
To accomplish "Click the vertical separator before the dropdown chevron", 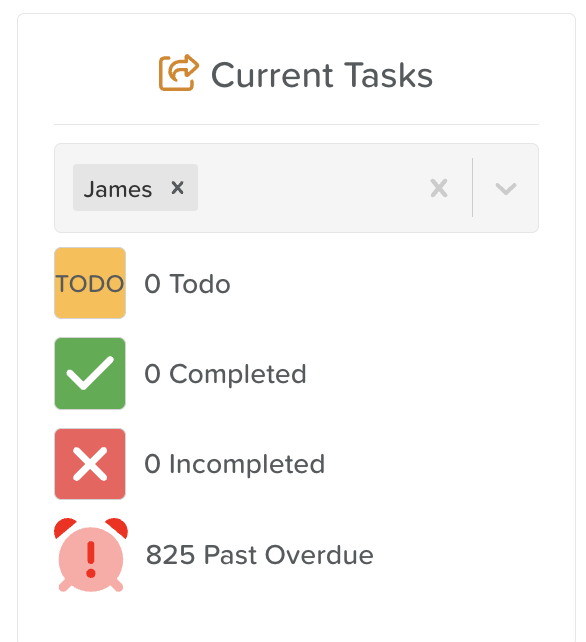I will click(473, 188).
